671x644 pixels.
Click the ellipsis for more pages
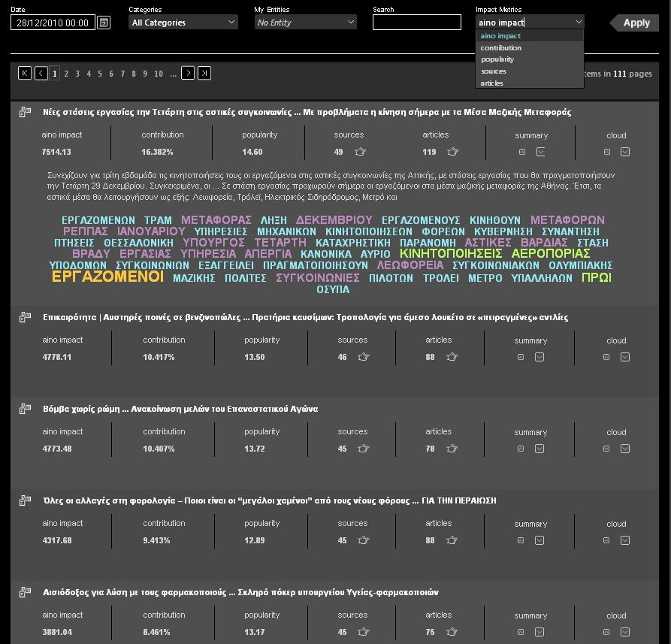[x=173, y=74]
